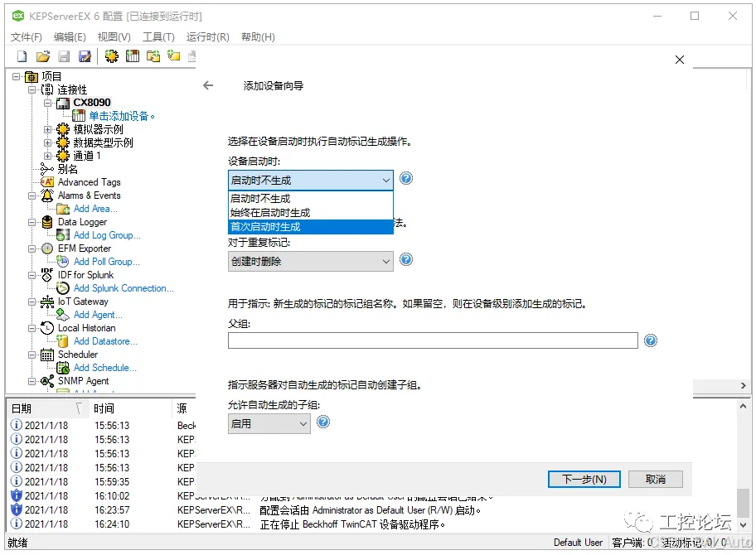Click the IoT Gateway icon
The image size is (756, 555).
coord(46,302)
